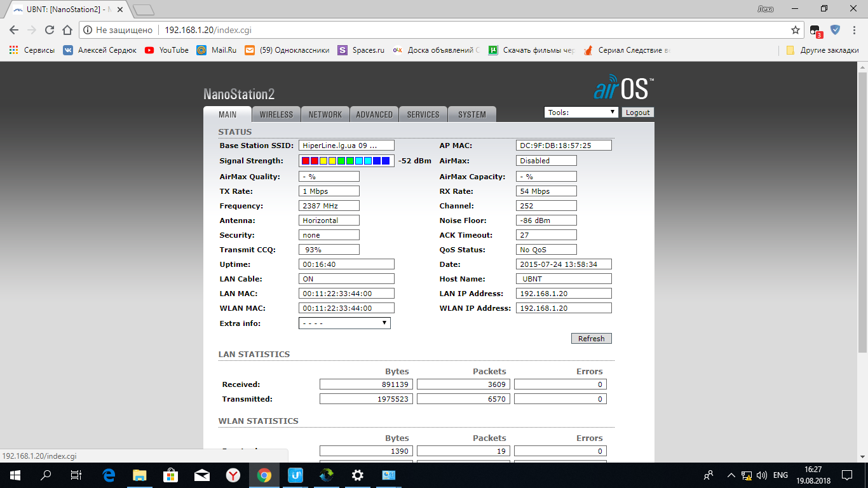Open Chrome's three-dot menu

tap(855, 30)
